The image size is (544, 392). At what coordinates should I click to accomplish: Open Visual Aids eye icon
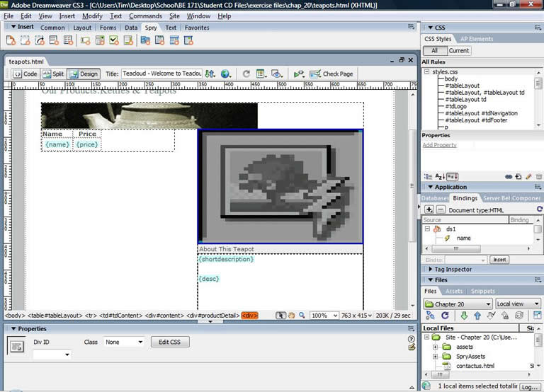[276, 74]
